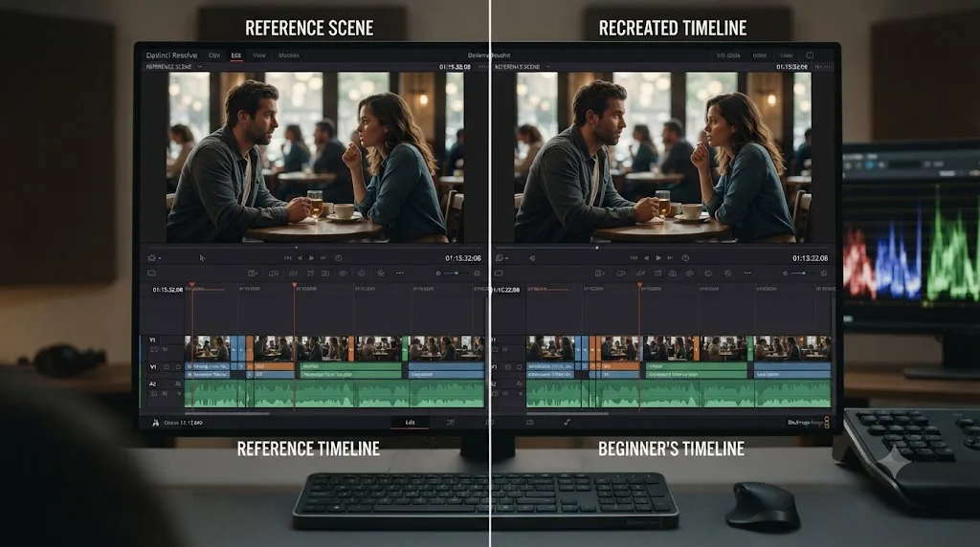
Task: Click the second playhead marker in reference timeline ruler
Action: pos(295,285)
